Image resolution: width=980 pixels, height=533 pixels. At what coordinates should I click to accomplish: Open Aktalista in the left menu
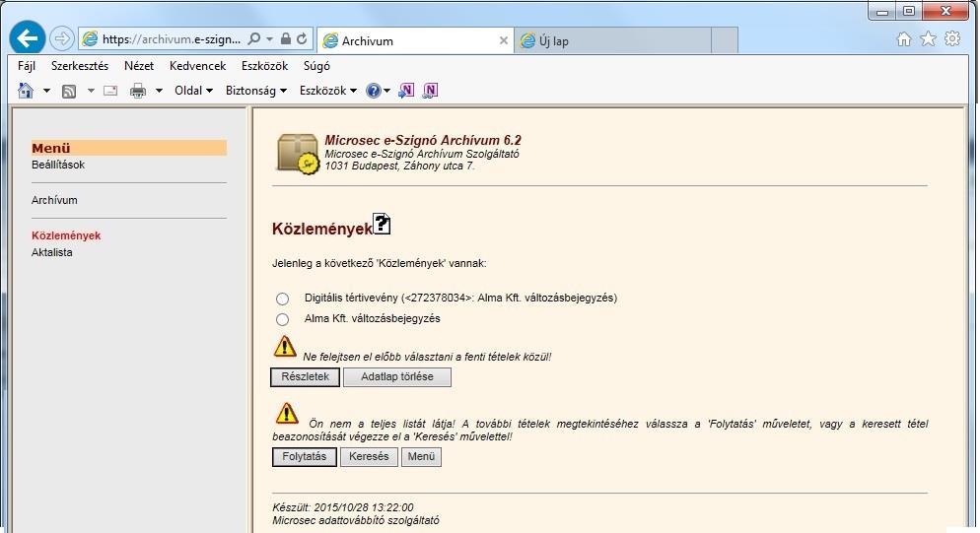(52, 252)
